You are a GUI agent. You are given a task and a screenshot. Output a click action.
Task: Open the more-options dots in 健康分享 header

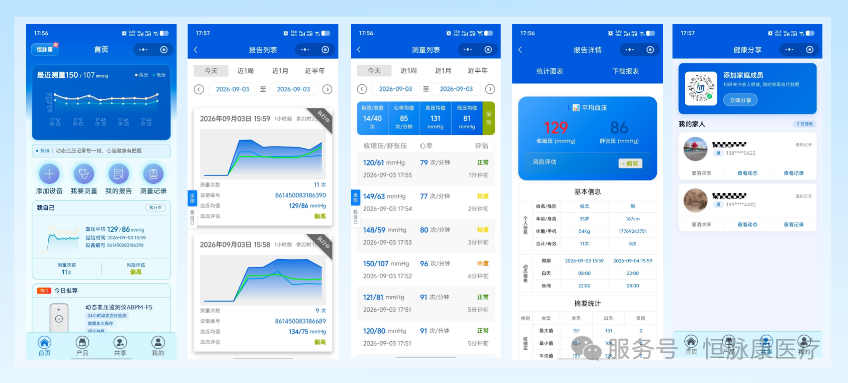tap(790, 50)
